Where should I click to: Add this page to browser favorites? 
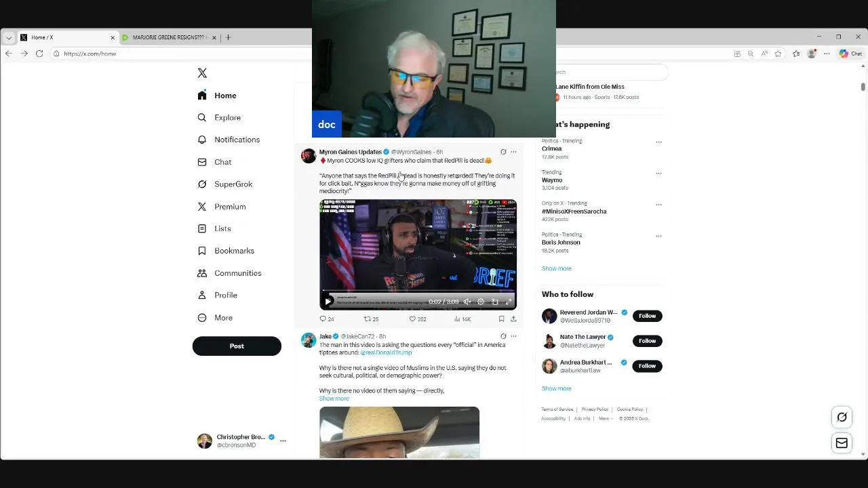[x=778, y=54]
